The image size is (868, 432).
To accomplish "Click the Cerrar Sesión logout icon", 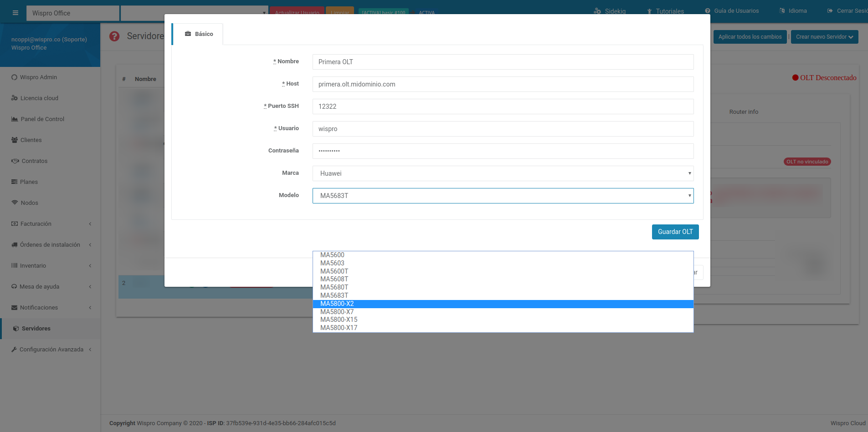I will (830, 11).
